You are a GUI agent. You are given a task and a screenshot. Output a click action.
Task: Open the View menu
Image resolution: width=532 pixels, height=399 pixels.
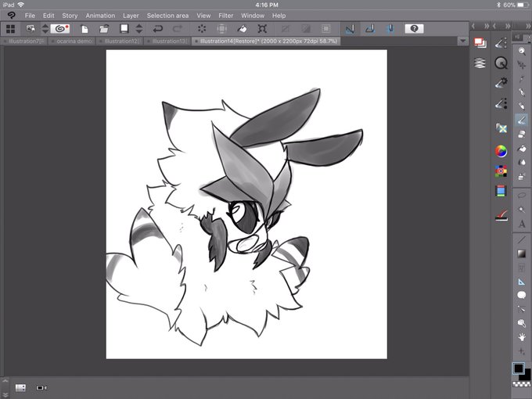coord(203,16)
